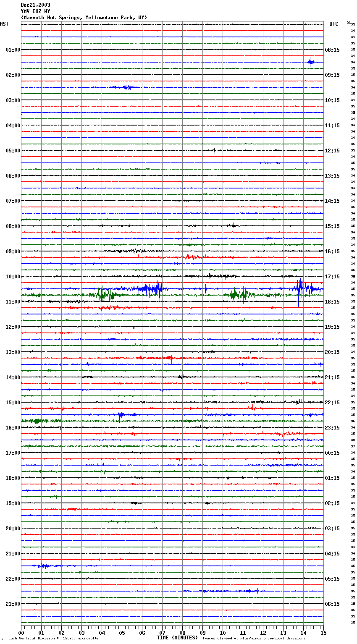
Task: Click the '20:15' UTC row label
Action: (332, 352)
